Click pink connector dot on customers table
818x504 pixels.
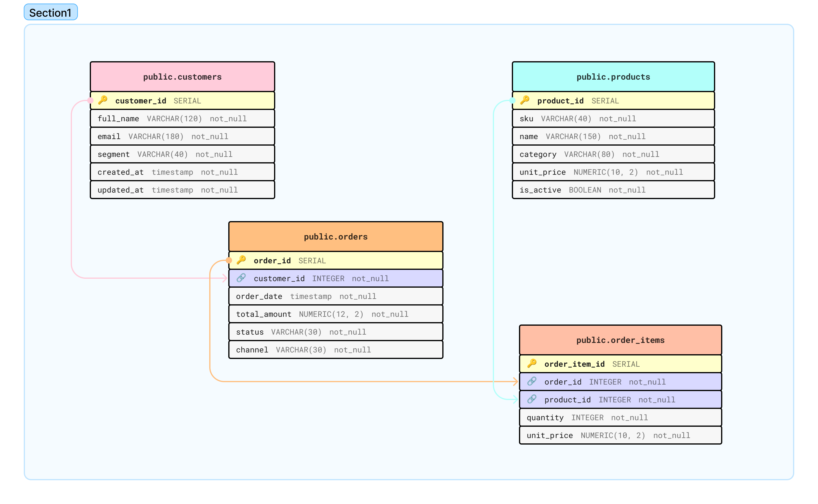90,100
